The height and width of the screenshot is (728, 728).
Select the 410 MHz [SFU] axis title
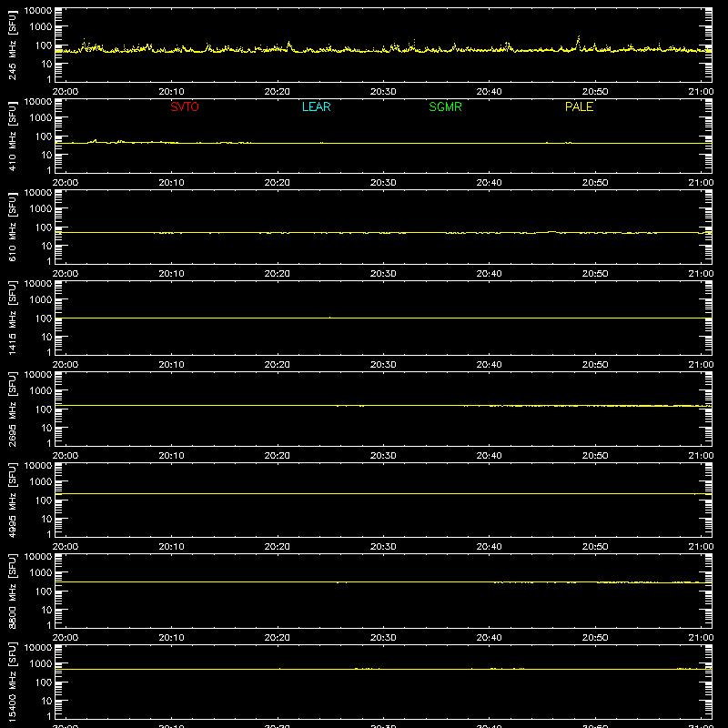(13, 136)
